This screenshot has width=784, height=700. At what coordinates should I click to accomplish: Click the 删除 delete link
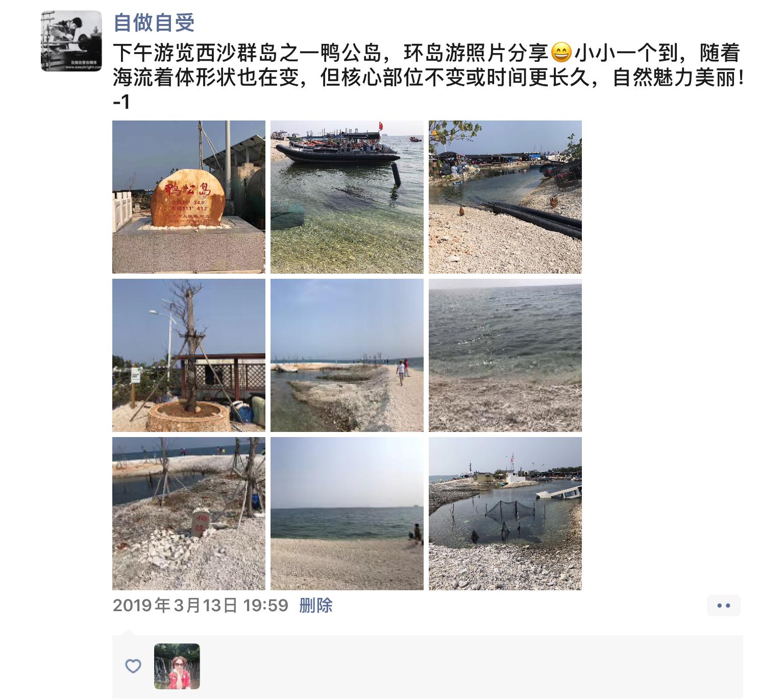click(x=316, y=606)
